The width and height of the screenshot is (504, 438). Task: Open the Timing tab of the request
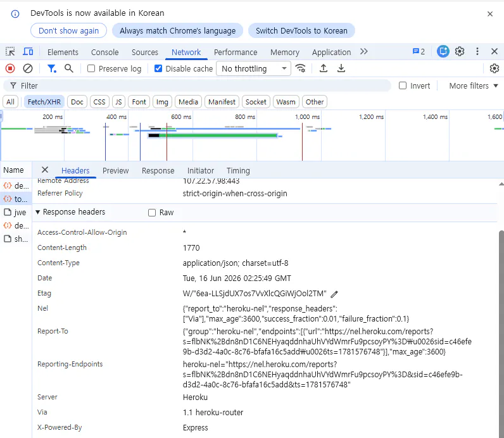[238, 171]
